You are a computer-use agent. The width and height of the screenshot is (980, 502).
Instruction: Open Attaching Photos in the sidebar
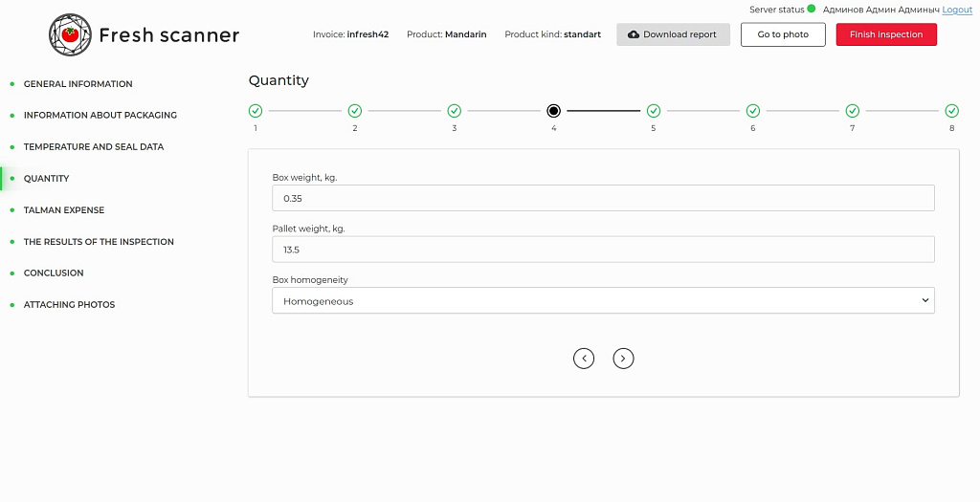coord(69,305)
